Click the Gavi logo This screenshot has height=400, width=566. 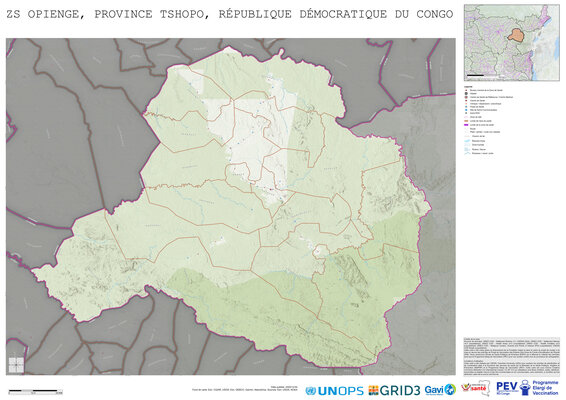coord(440,390)
